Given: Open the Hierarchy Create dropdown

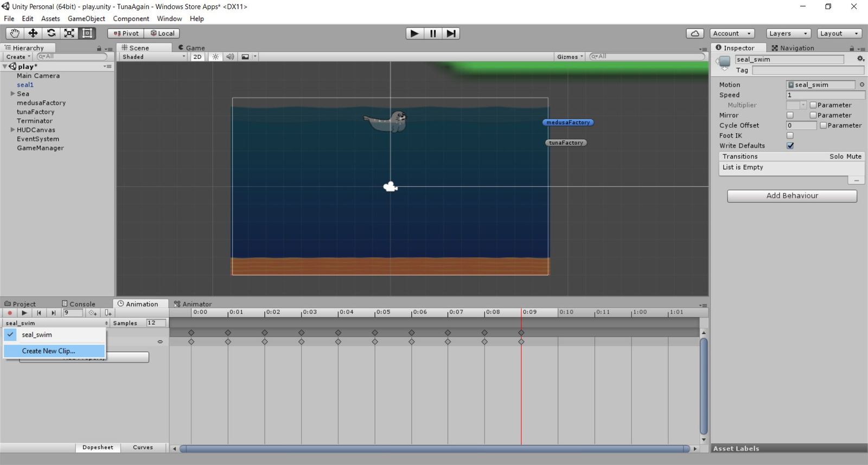Looking at the screenshot, I should 18,56.
